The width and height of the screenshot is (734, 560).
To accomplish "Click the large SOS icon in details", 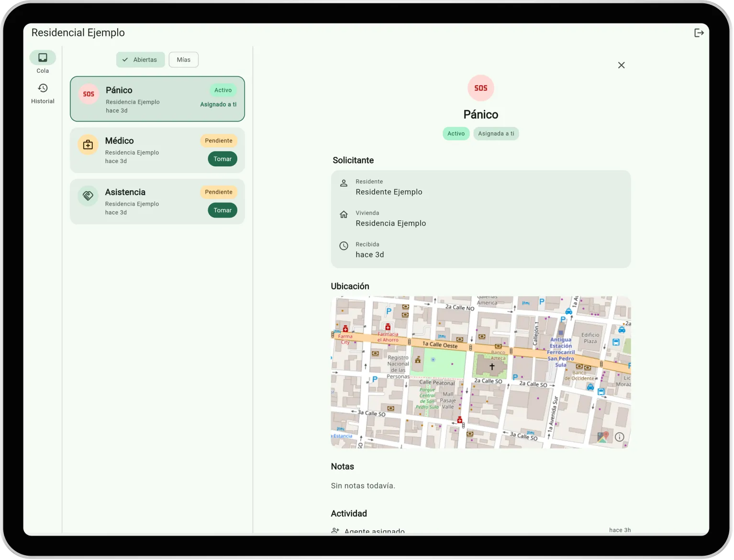I will coord(481,88).
